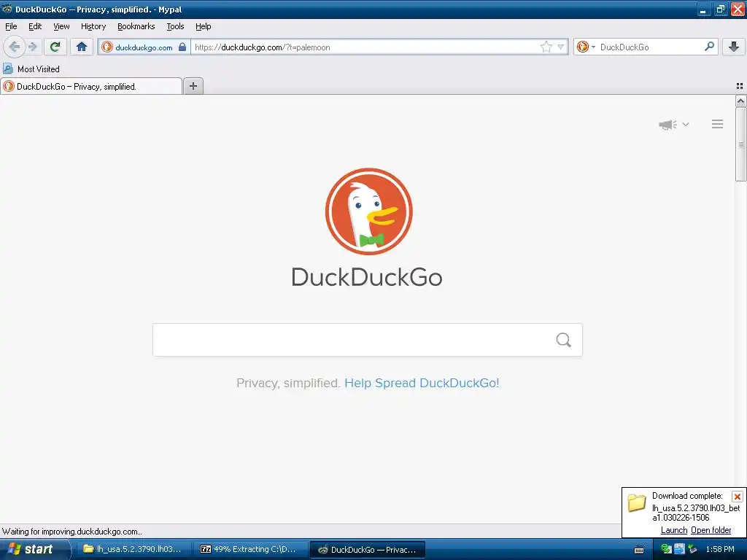Click the scrollbar up arrow
The height and width of the screenshot is (560, 747).
(741, 101)
